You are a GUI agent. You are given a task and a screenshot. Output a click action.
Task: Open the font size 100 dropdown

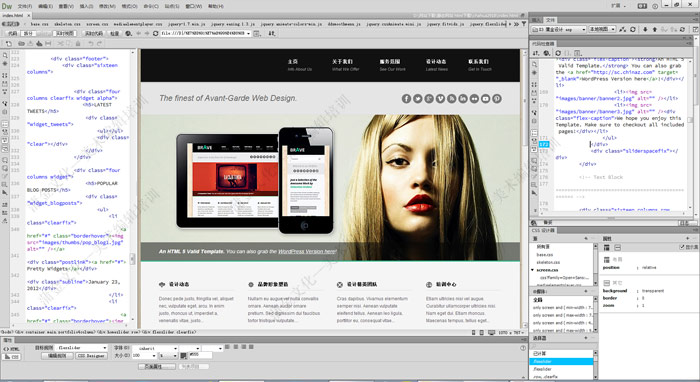coord(144,356)
